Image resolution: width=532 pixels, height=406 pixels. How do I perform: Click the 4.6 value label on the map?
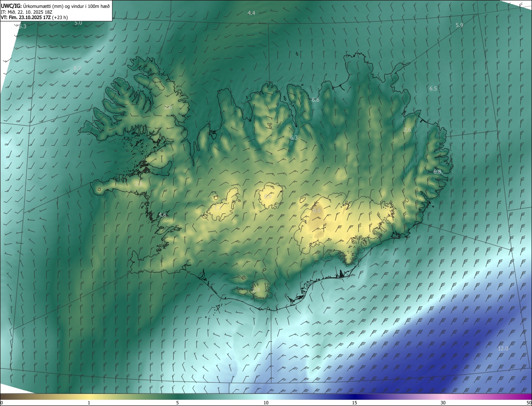[162, 215]
